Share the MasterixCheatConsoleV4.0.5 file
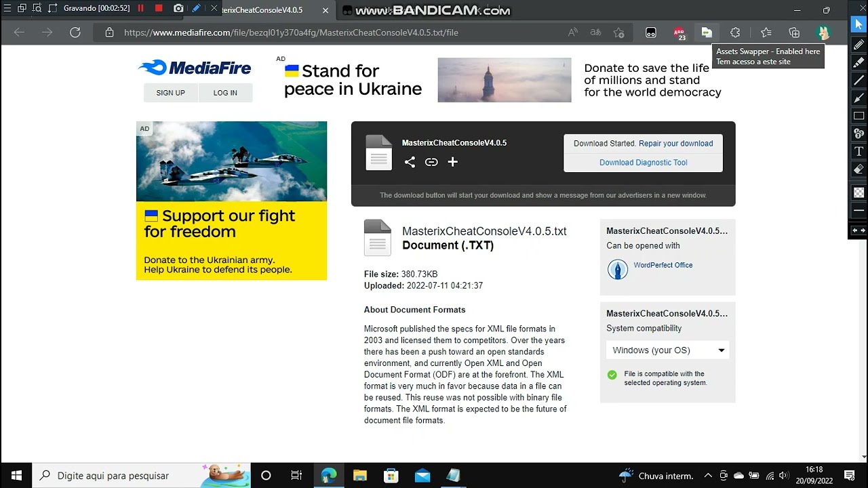 coord(410,162)
